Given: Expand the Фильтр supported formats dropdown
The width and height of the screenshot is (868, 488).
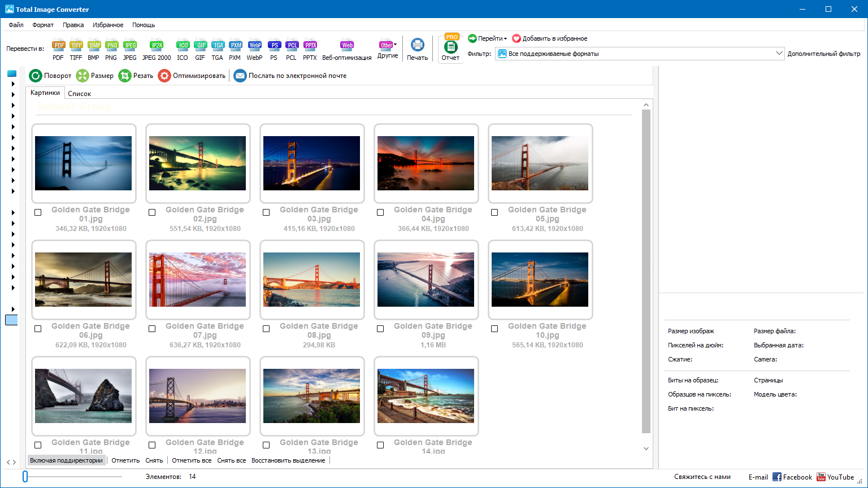Looking at the screenshot, I should pyautogui.click(x=779, y=54).
